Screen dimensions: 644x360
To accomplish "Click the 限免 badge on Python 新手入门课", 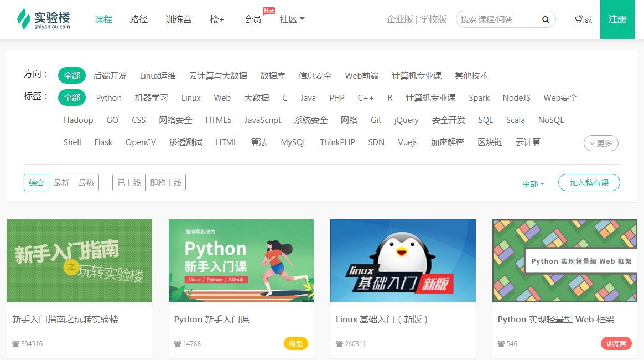I will (x=295, y=343).
